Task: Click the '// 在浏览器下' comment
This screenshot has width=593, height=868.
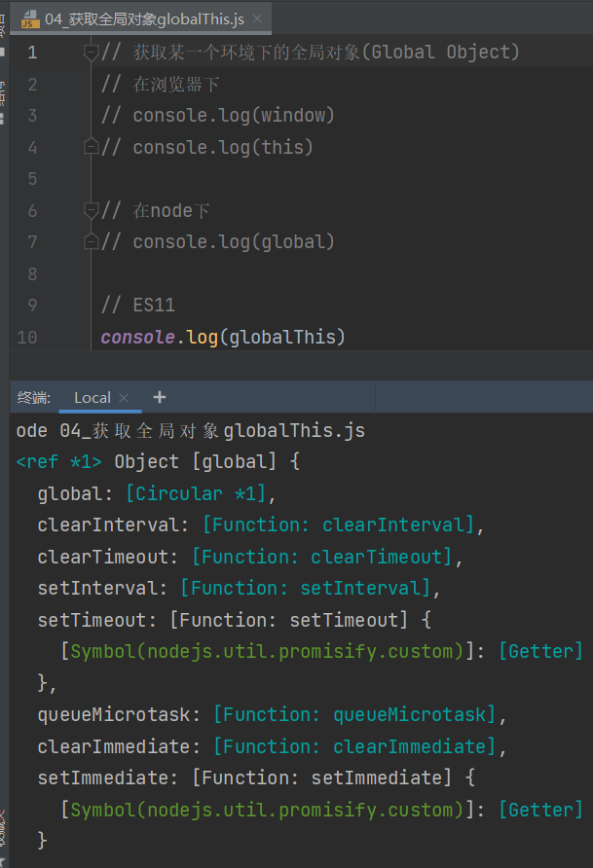Action: click(x=160, y=84)
